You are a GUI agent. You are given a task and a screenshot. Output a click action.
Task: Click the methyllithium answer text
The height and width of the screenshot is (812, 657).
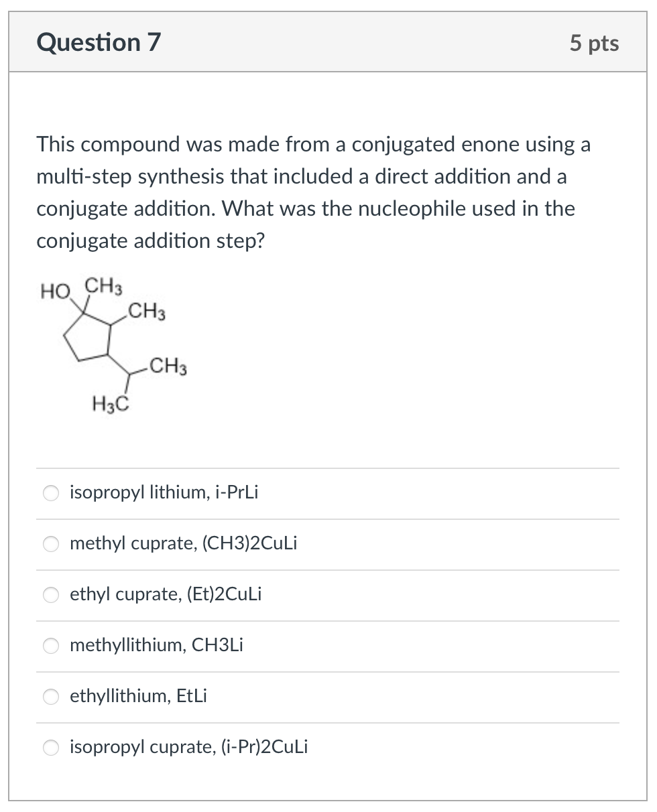coord(156,646)
